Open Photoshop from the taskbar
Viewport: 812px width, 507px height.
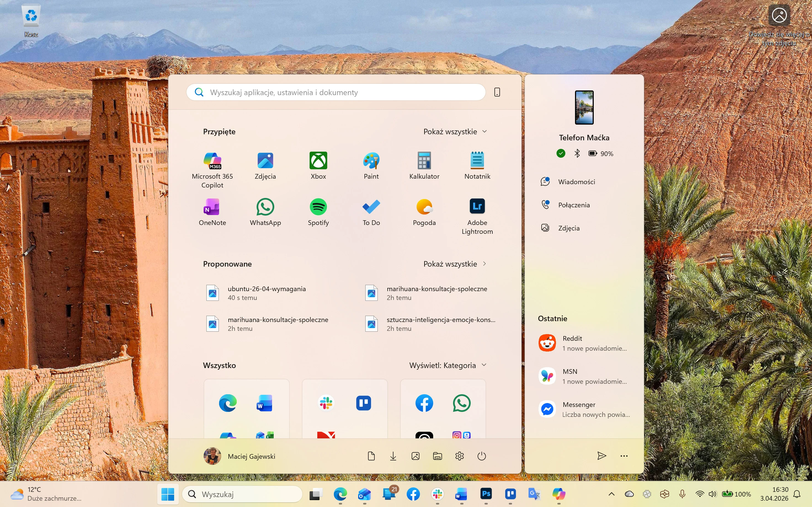(486, 494)
